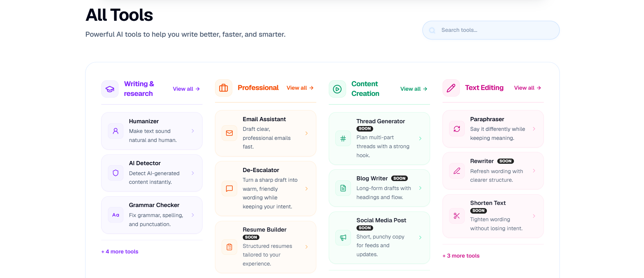Click the SOON badge on Blog Writer
644x278 pixels.
coord(400,179)
